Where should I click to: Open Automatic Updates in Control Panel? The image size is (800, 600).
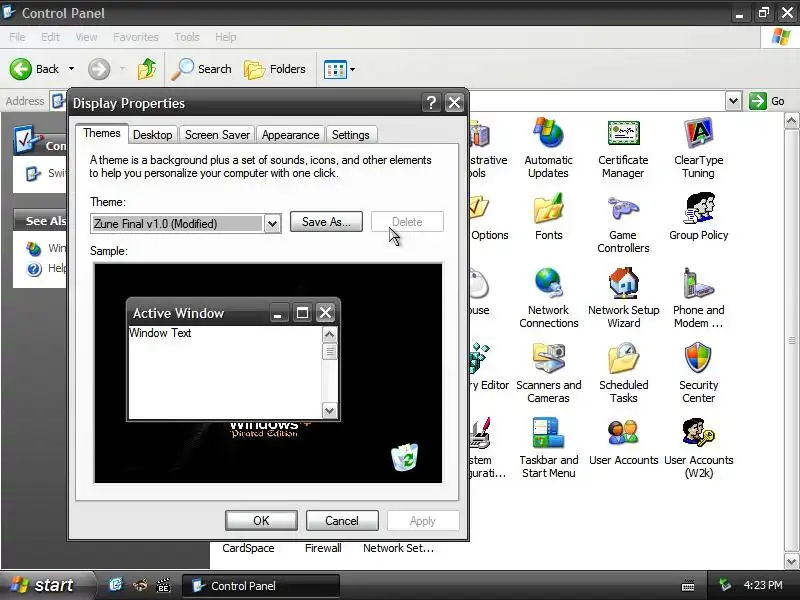[x=548, y=148]
